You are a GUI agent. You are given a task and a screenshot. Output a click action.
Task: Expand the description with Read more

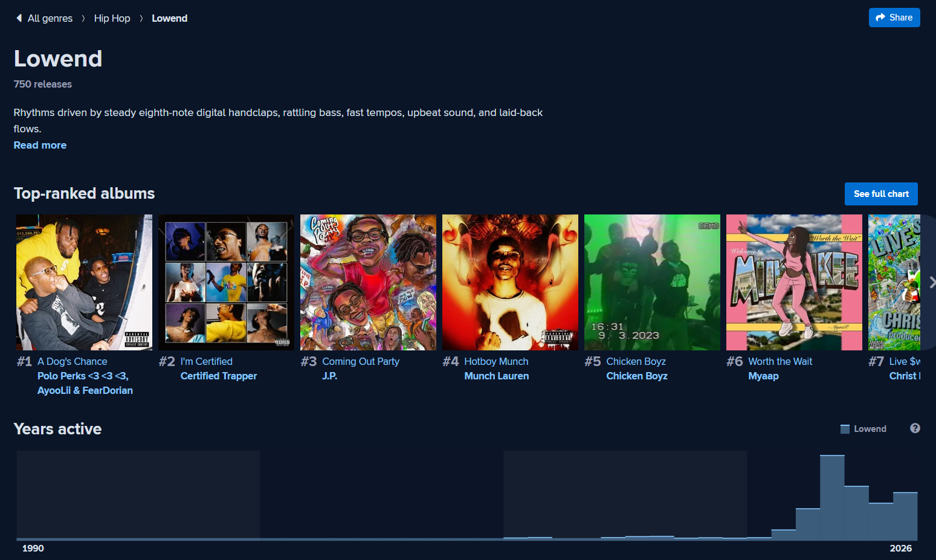(x=40, y=145)
